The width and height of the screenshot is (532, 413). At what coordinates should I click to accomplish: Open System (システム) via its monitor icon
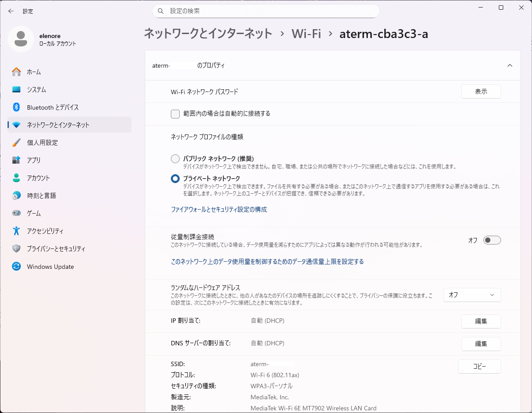coord(16,89)
